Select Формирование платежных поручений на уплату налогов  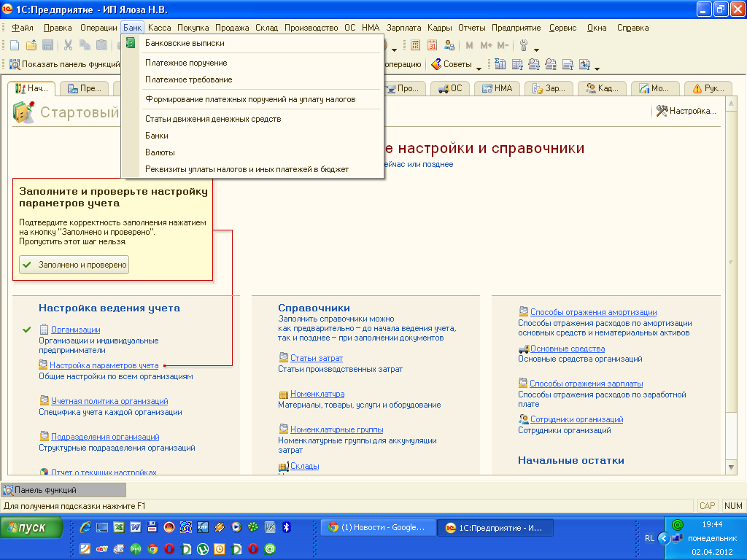(x=252, y=99)
